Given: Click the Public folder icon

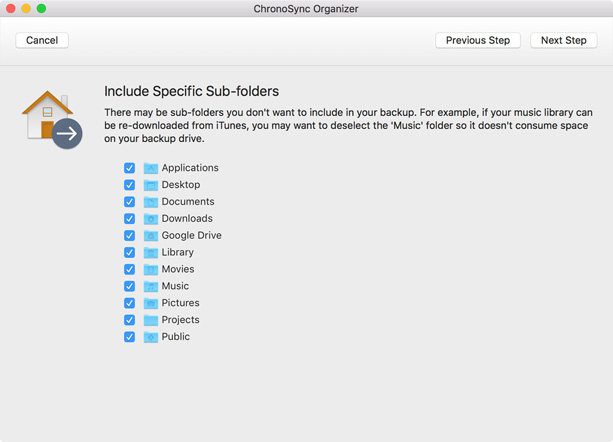Looking at the screenshot, I should pos(151,337).
